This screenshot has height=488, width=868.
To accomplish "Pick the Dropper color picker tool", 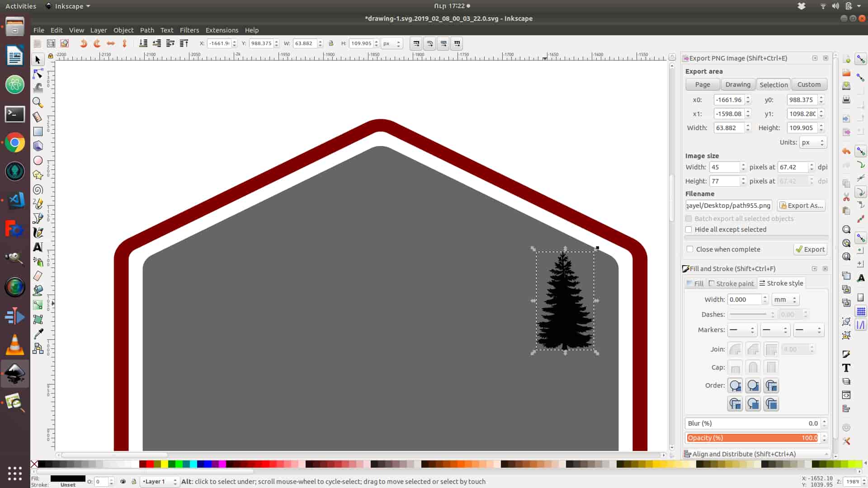I will click(38, 334).
